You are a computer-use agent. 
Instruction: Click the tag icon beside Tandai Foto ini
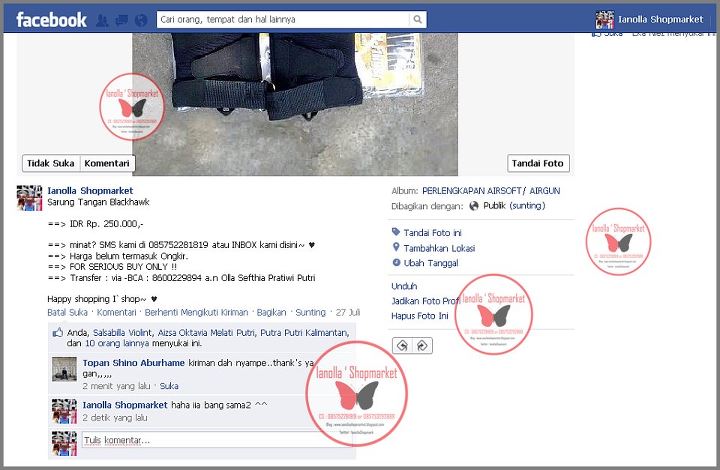pyautogui.click(x=396, y=232)
